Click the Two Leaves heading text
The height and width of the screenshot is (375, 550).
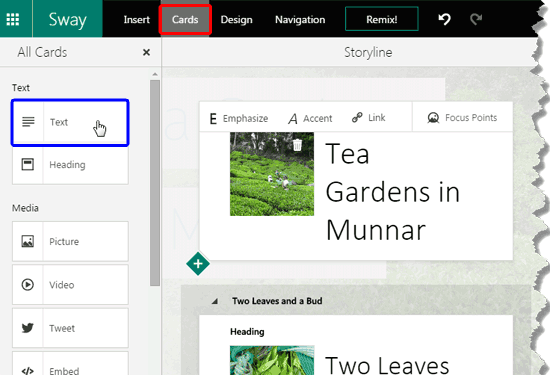point(387,365)
